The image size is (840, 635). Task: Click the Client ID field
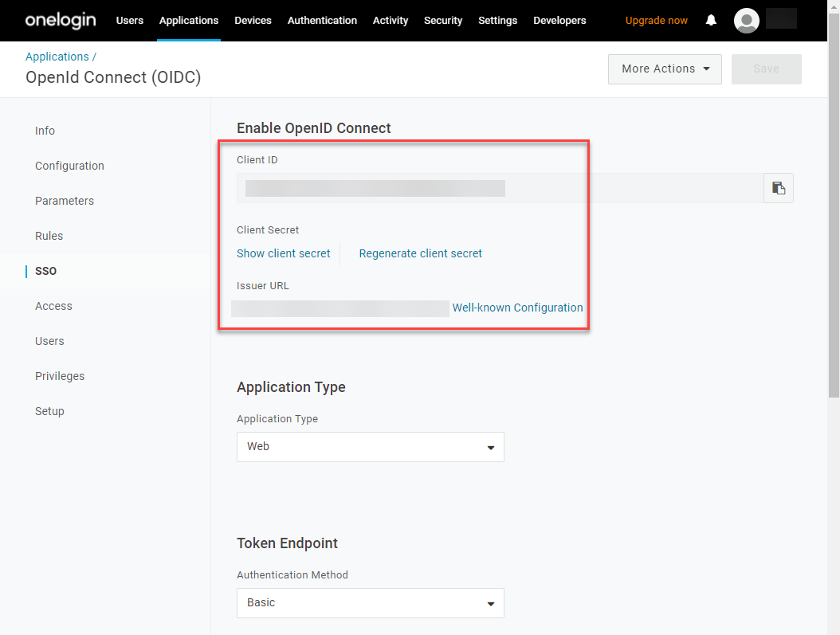(500, 188)
